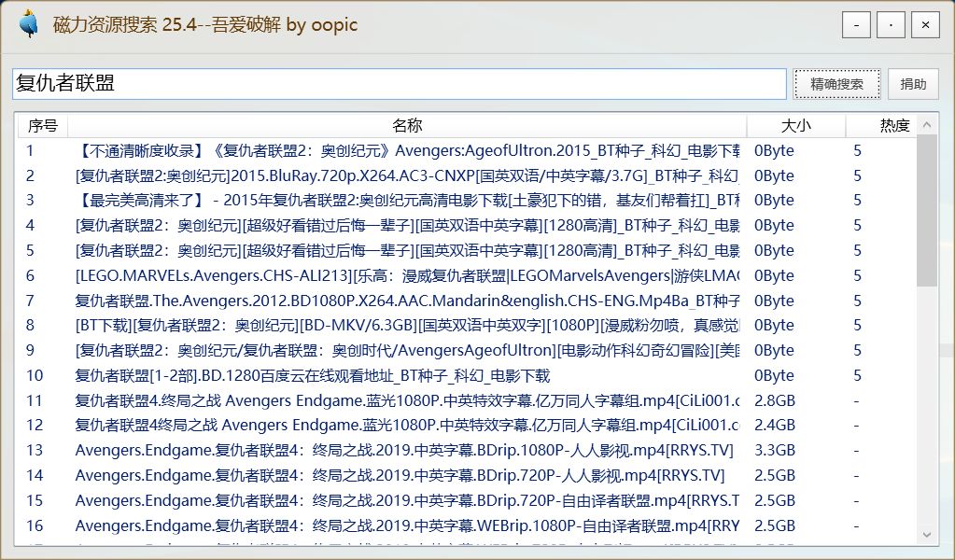Sort by 名称 column header
The image size is (955, 560).
click(x=407, y=125)
